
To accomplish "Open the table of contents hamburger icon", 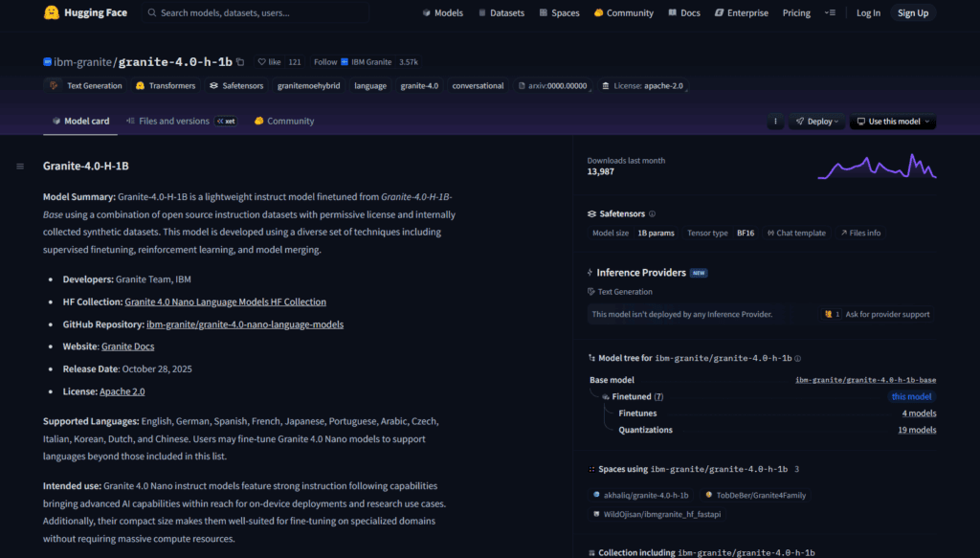I will click(x=20, y=167).
